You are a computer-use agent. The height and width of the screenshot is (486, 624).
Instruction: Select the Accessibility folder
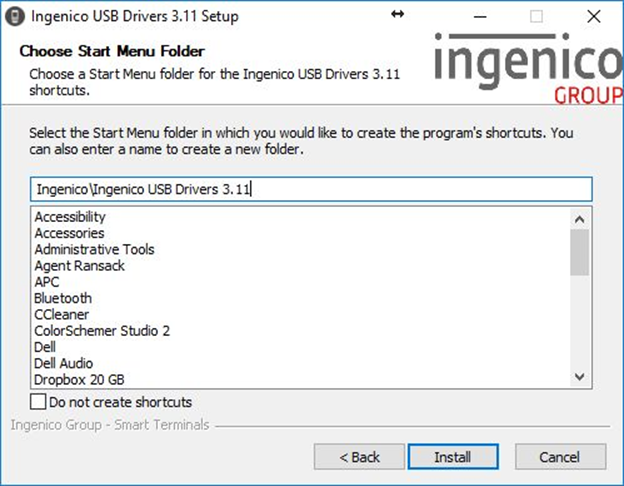(70, 217)
